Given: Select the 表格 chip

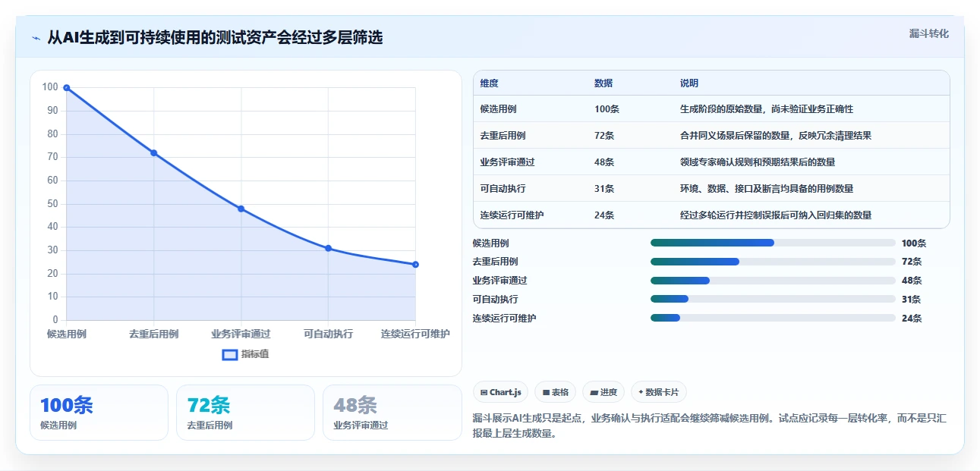Looking at the screenshot, I should [555, 392].
